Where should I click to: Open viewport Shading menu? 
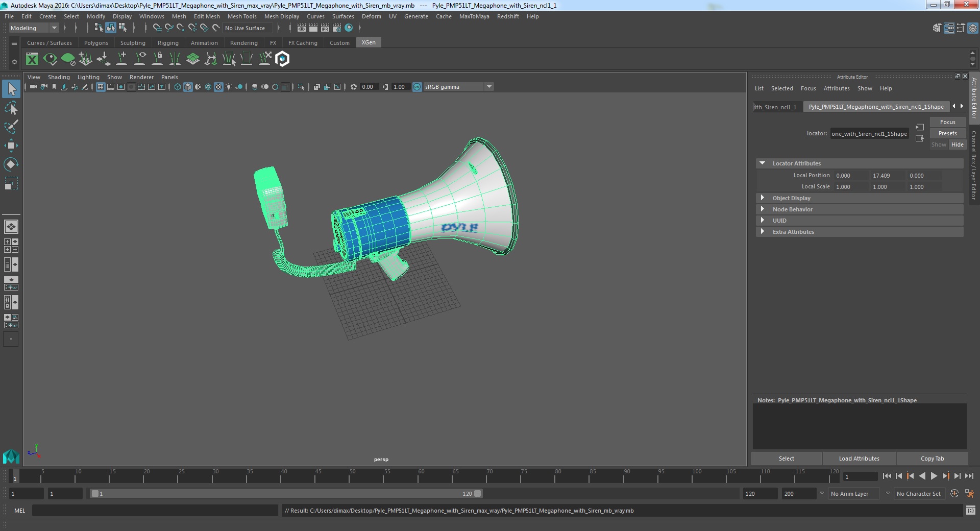[x=59, y=77]
